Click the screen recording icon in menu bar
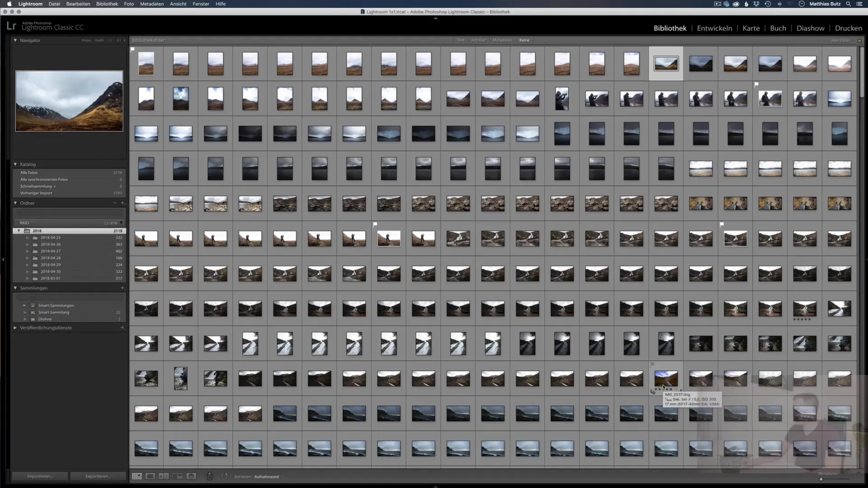Screen dimensions: 868x488 tap(717, 4)
